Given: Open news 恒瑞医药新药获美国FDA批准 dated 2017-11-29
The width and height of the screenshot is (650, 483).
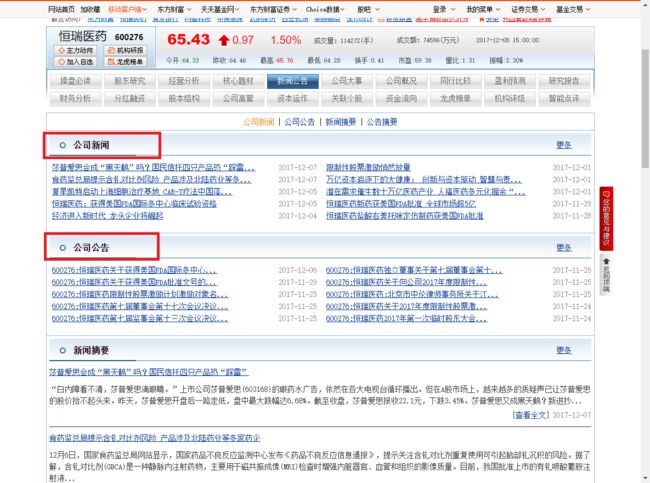Looking at the screenshot, I should 401,204.
